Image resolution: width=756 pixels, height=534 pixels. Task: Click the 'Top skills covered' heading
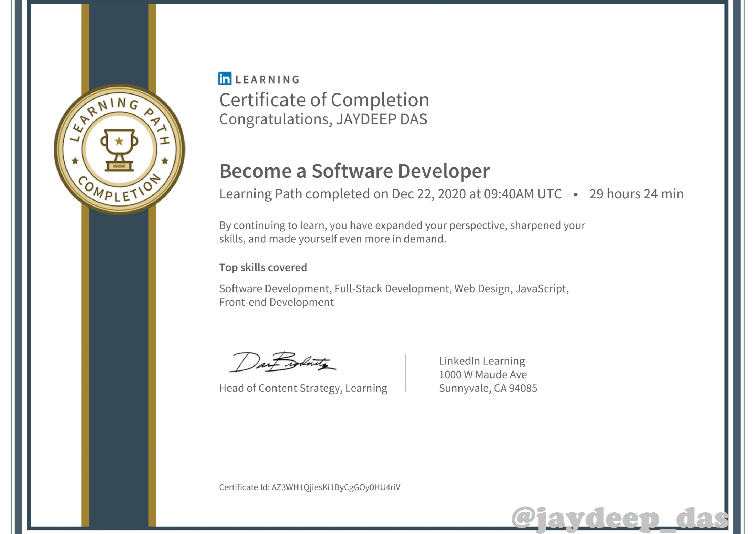pos(263,267)
